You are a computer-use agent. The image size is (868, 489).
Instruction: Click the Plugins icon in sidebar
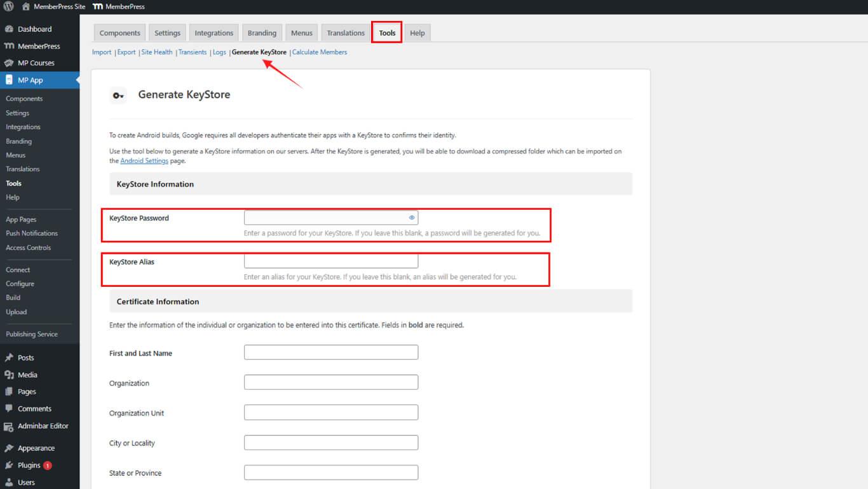(9, 465)
